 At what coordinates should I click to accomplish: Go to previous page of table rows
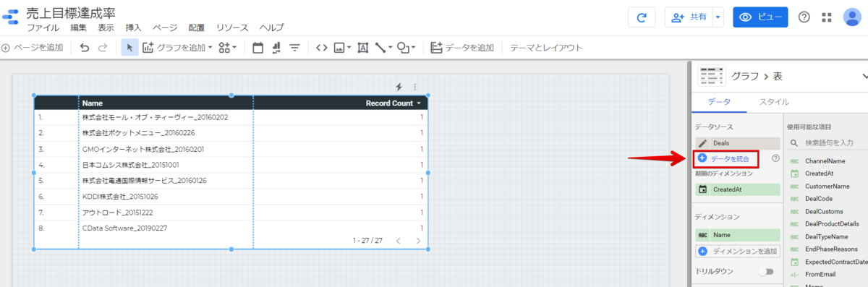[397, 240]
